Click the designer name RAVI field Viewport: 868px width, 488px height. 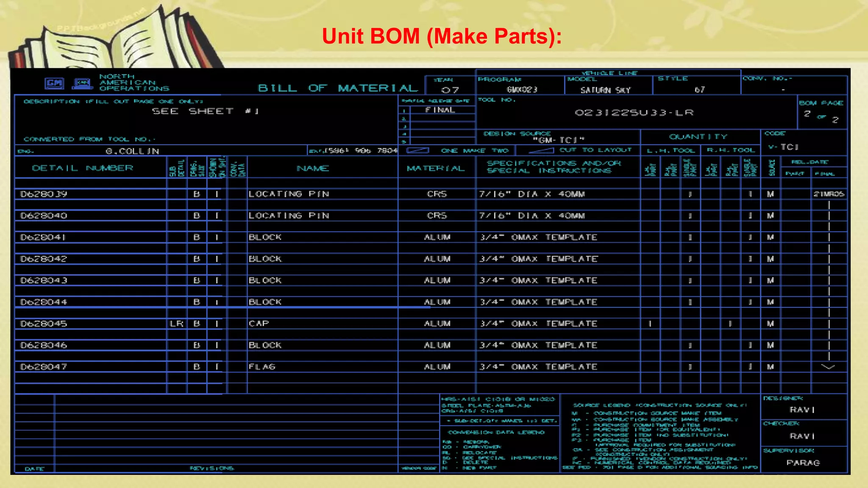click(x=802, y=410)
